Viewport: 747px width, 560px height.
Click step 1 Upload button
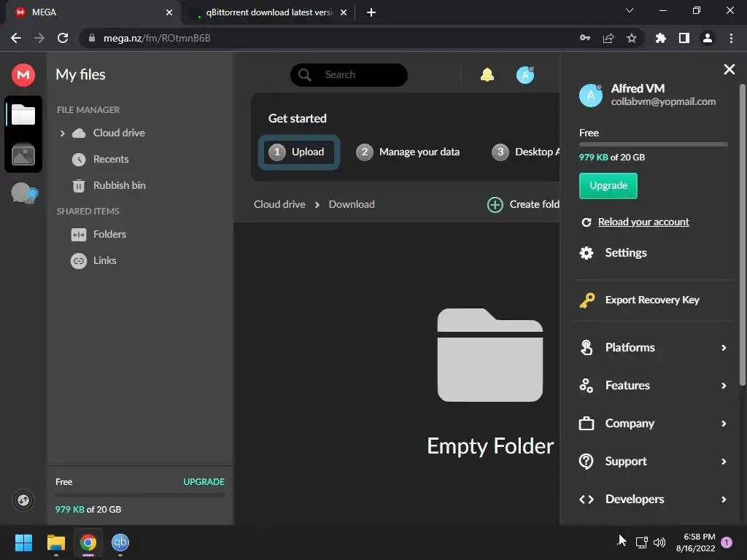pyautogui.click(x=298, y=152)
